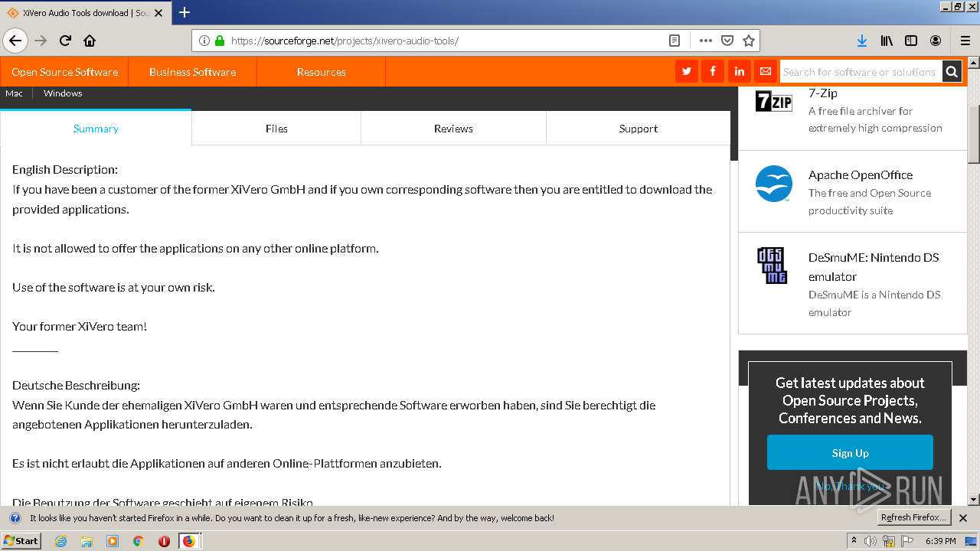This screenshot has height=551, width=980.
Task: Open DeSmuME: Nintendo DS emulator link
Action: click(874, 266)
